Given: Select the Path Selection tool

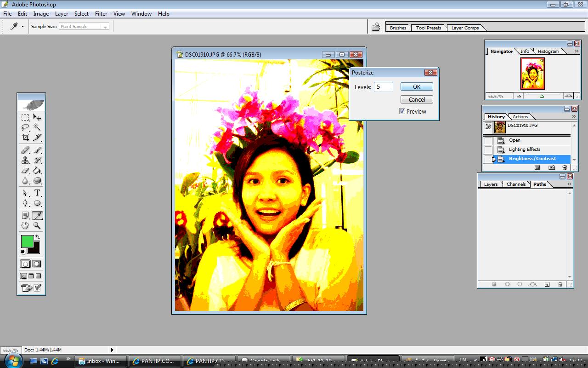Looking at the screenshot, I should (25, 193).
